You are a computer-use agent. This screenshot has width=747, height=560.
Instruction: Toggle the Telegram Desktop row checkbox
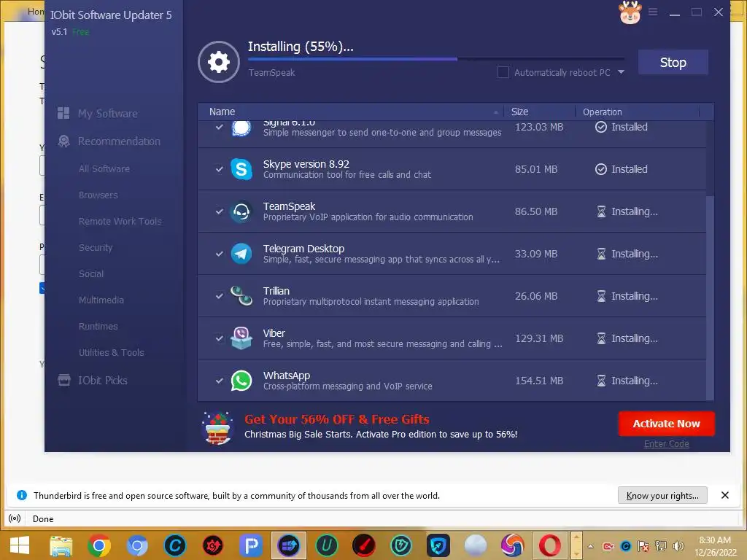pos(219,254)
